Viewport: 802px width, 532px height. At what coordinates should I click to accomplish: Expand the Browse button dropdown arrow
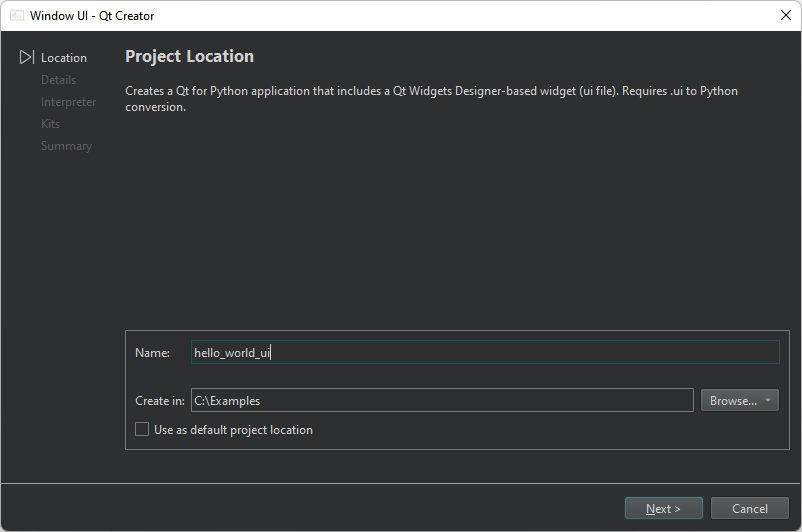[768, 400]
